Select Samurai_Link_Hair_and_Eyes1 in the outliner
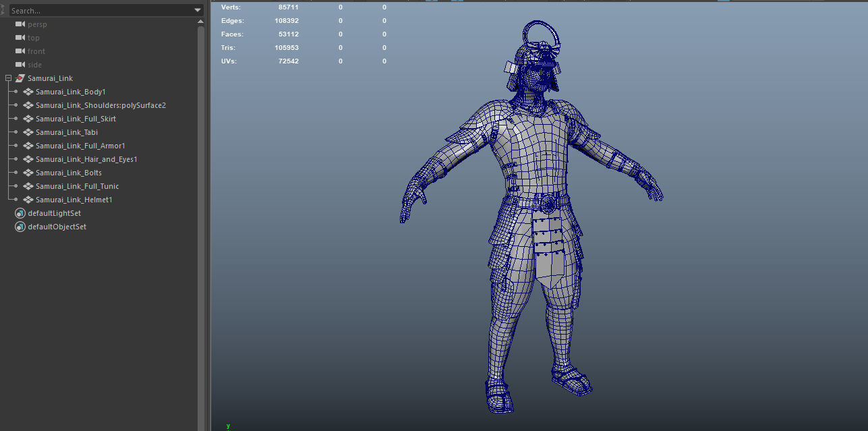Screen dimensions: 868x431 tap(86, 159)
